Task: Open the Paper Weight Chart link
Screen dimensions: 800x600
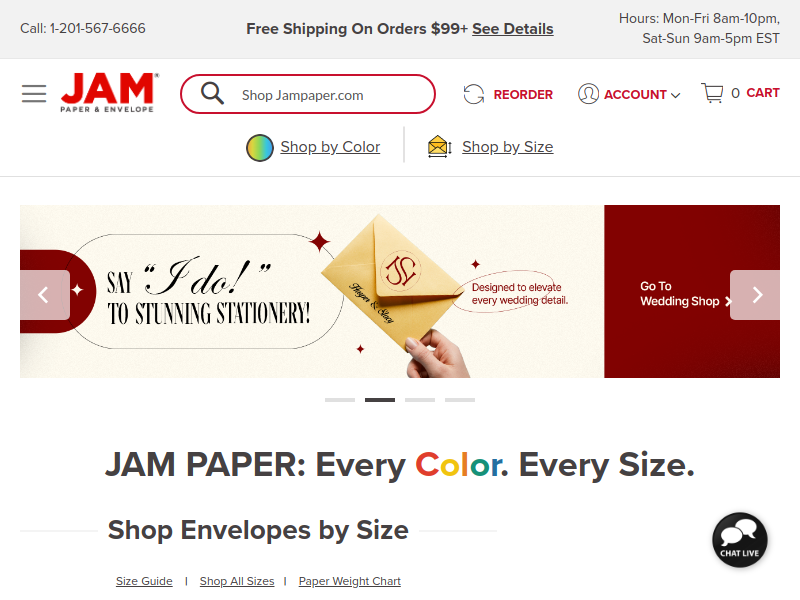Action: [349, 581]
